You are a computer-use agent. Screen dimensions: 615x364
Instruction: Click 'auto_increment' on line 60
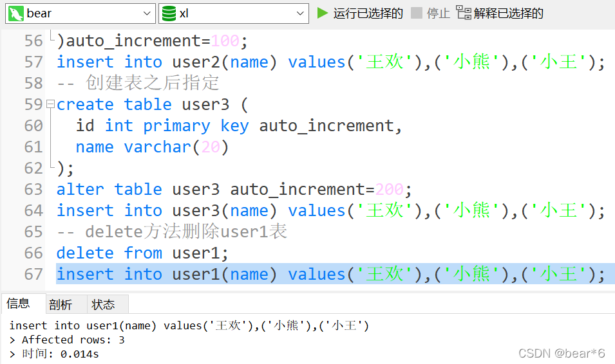pyautogui.click(x=326, y=126)
